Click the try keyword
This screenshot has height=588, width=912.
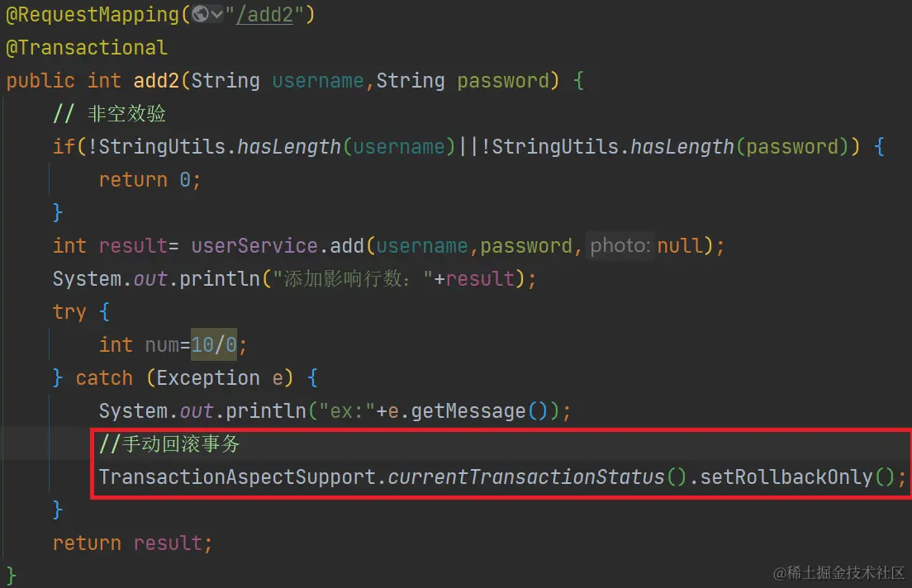pyautogui.click(x=69, y=311)
